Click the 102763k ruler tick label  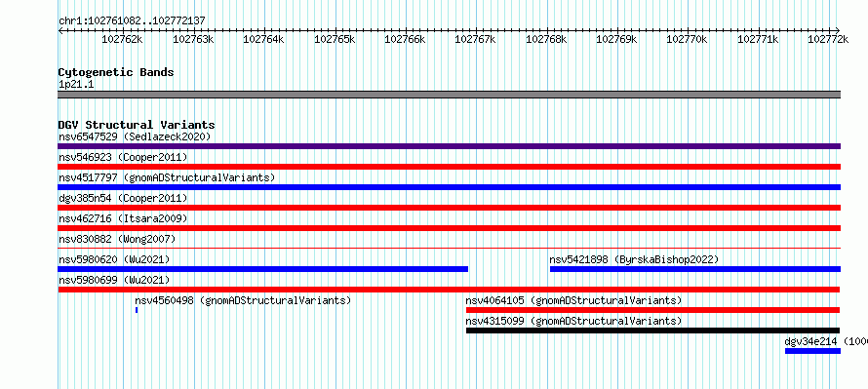click(193, 39)
